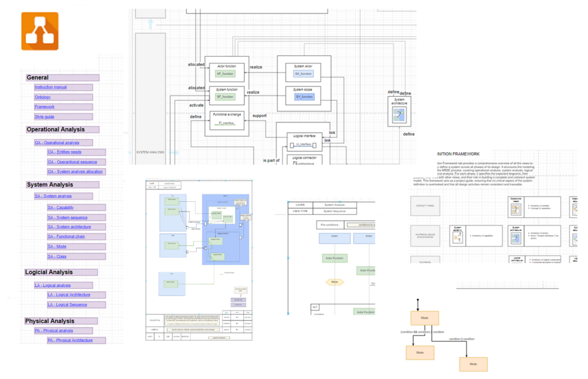Image resolution: width=588 pixels, height=379 pixels.
Task: Go to the Framework link under General
Action: (x=44, y=107)
